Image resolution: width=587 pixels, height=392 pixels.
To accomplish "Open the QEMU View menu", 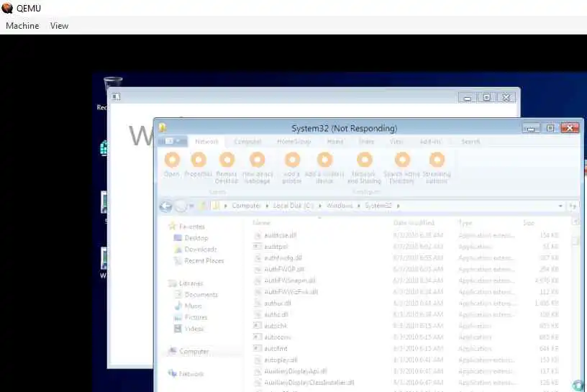I will (x=59, y=26).
